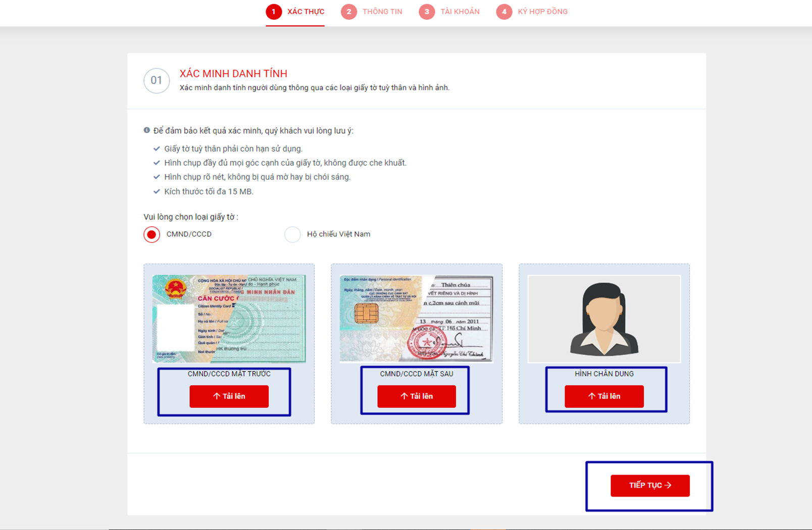This screenshot has width=812, height=530.
Task: Click step 1 circle icon for Xác Thực
Action: coord(274,12)
